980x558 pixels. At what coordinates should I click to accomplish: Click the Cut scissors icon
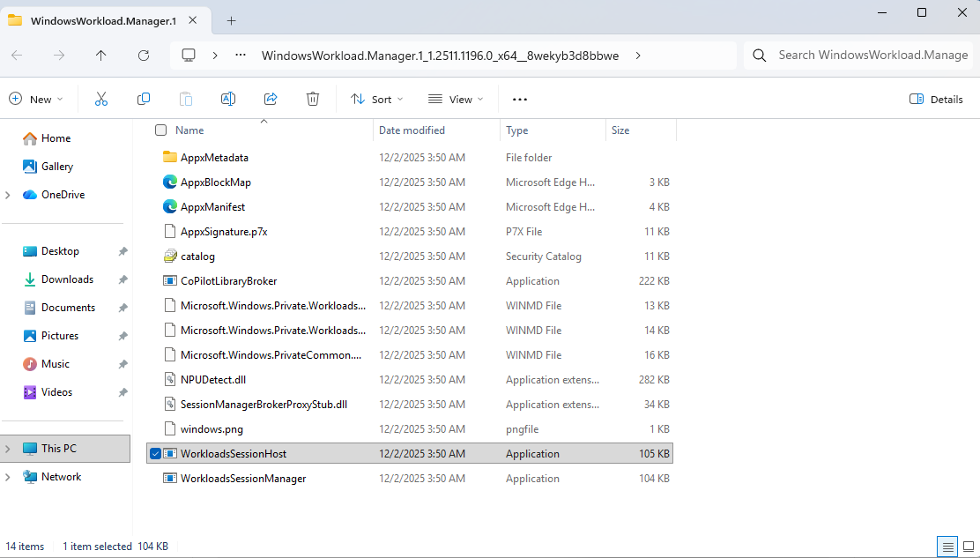[x=101, y=99]
